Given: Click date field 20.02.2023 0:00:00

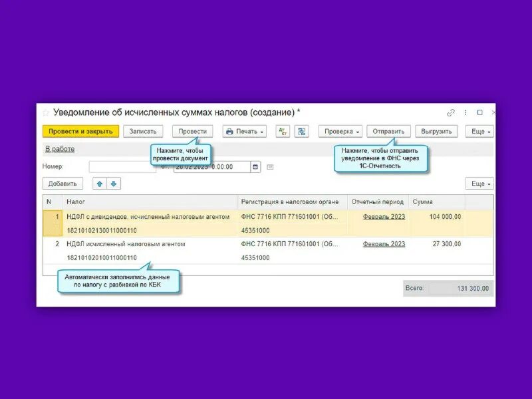Looking at the screenshot, I should [x=212, y=167].
